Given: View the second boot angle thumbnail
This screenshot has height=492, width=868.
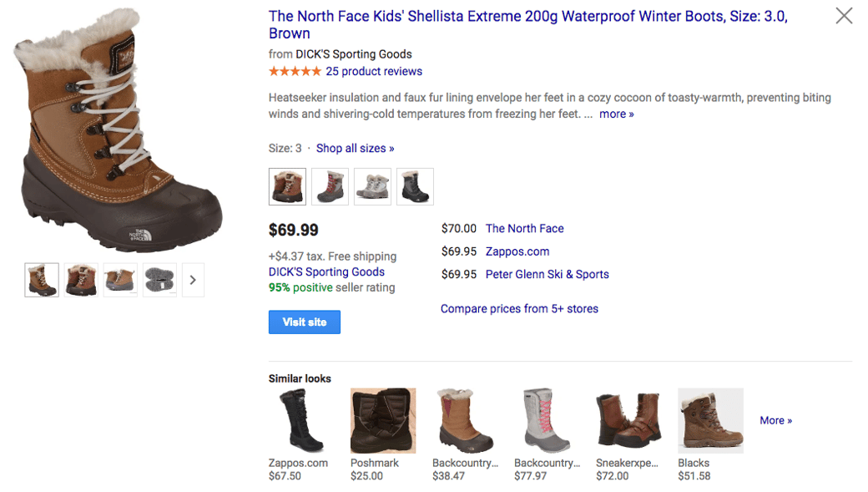Looking at the screenshot, I should tap(81, 280).
